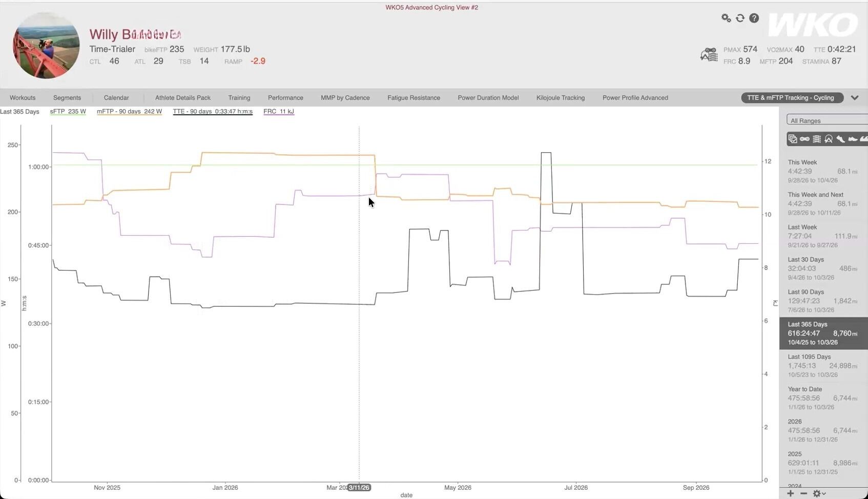
Task: Click the multi-select checkbox stack icon
Action: pyautogui.click(x=793, y=139)
